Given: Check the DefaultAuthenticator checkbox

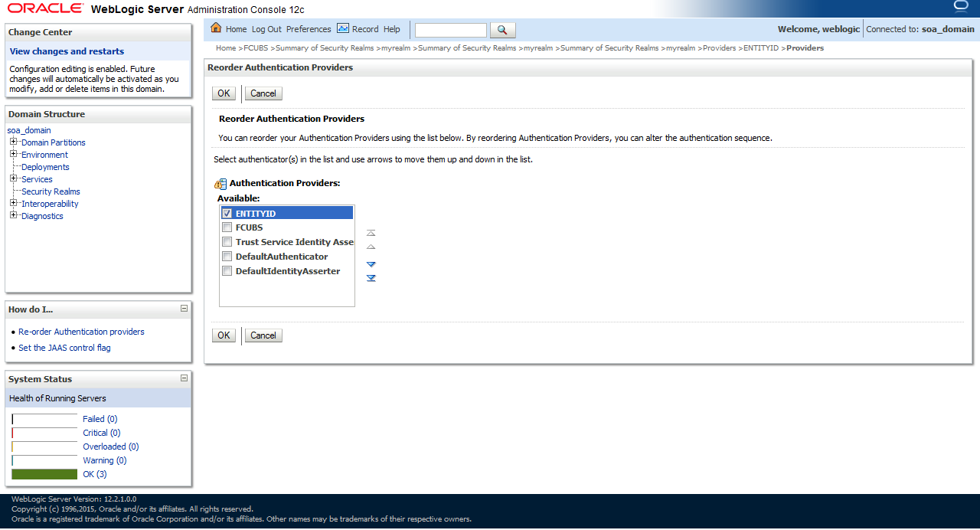Looking at the screenshot, I should pyautogui.click(x=227, y=257).
